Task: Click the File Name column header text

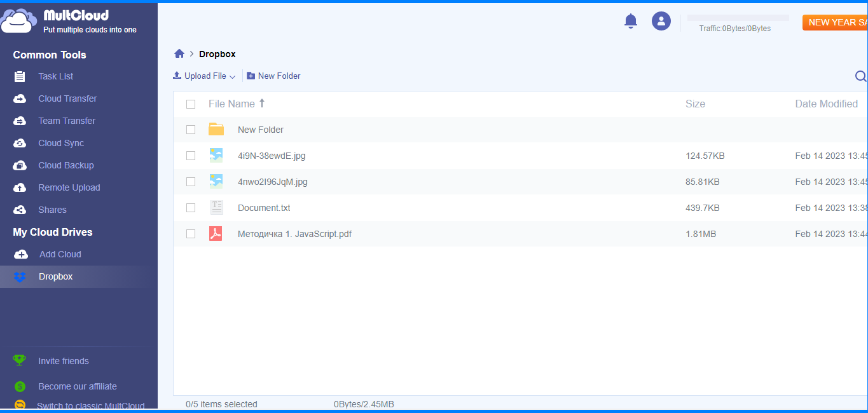Action: (x=231, y=104)
